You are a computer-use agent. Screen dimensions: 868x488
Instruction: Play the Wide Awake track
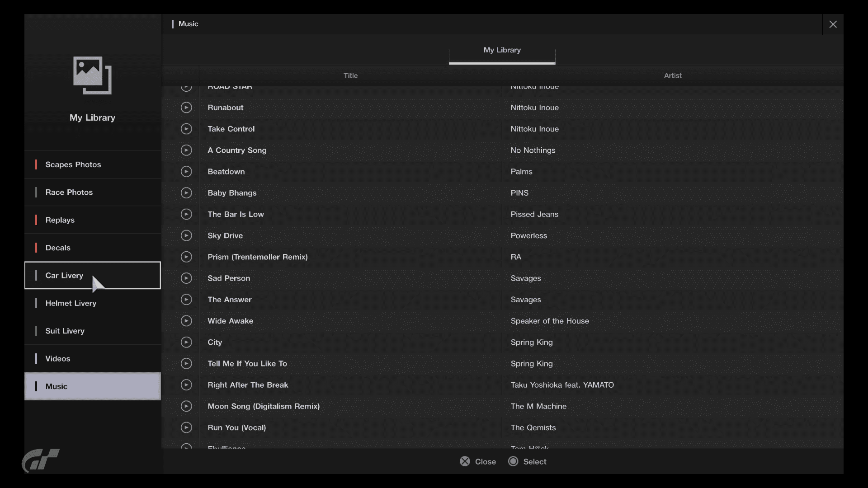[x=186, y=321]
